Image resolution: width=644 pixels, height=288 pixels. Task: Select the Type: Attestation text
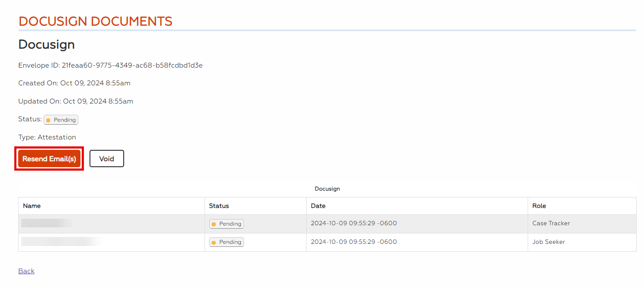[47, 137]
